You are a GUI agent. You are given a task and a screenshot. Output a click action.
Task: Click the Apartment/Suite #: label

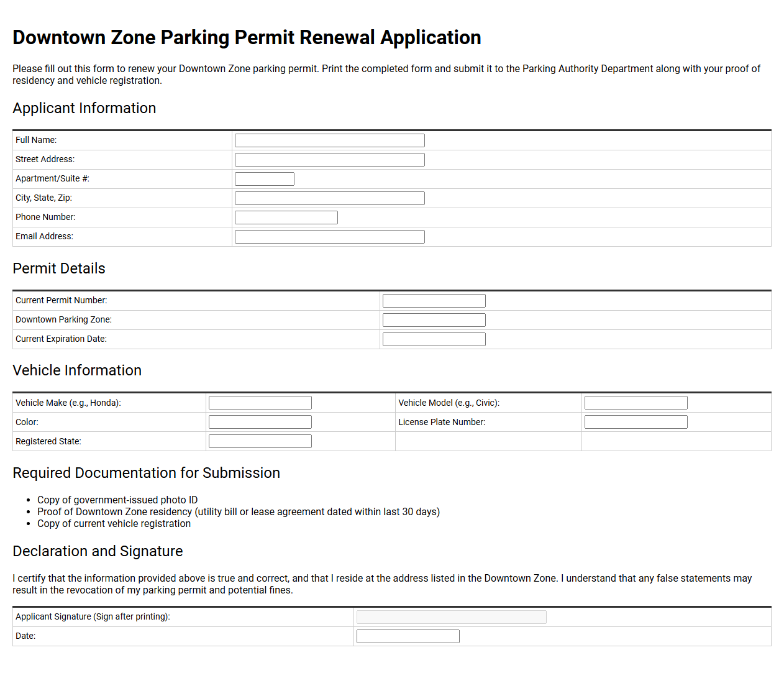(x=53, y=179)
